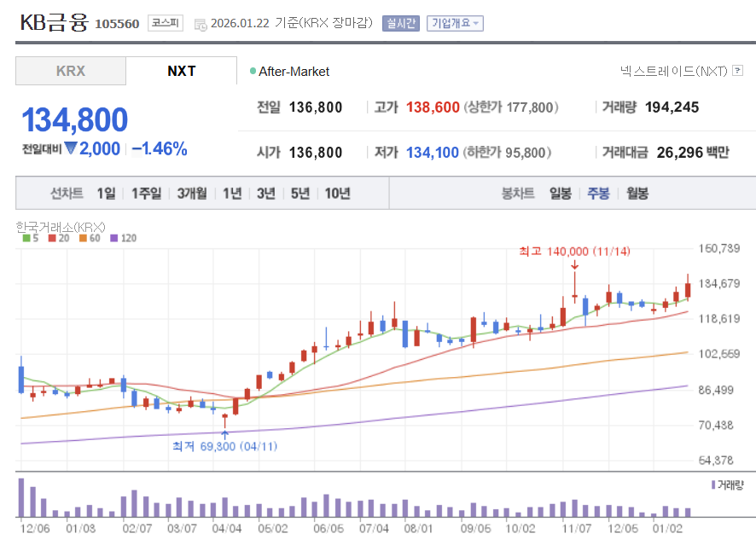Select the 3년 line chart period
Viewport: 756px width, 551px height.
pyautogui.click(x=265, y=194)
